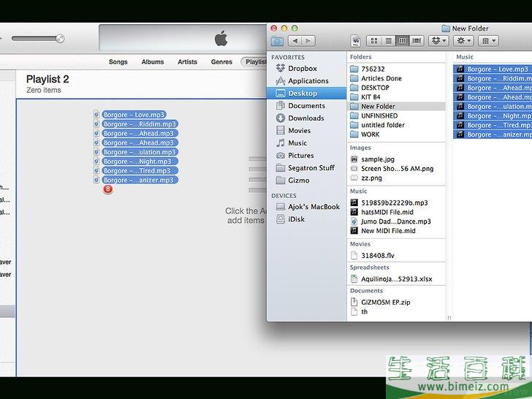Open the Action gear dropdown in Finder
Screen dimensions: 532x399
click(x=463, y=41)
